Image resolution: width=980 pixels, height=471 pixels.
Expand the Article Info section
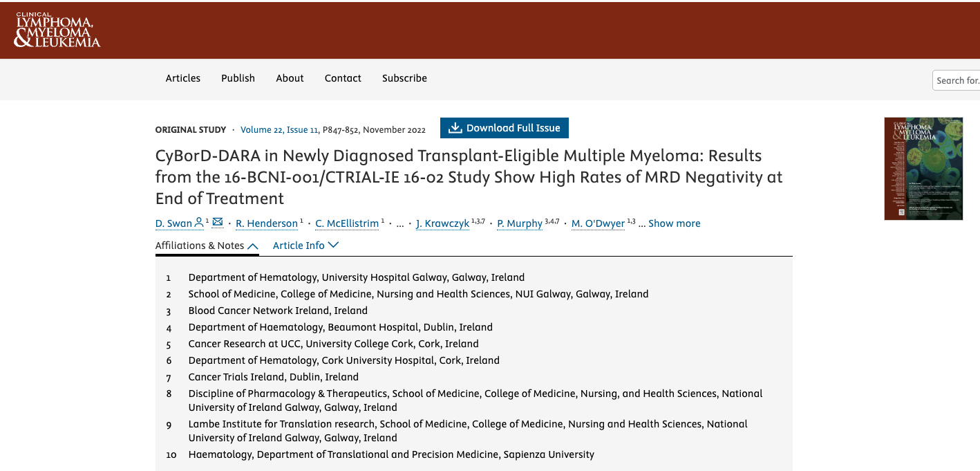[306, 245]
